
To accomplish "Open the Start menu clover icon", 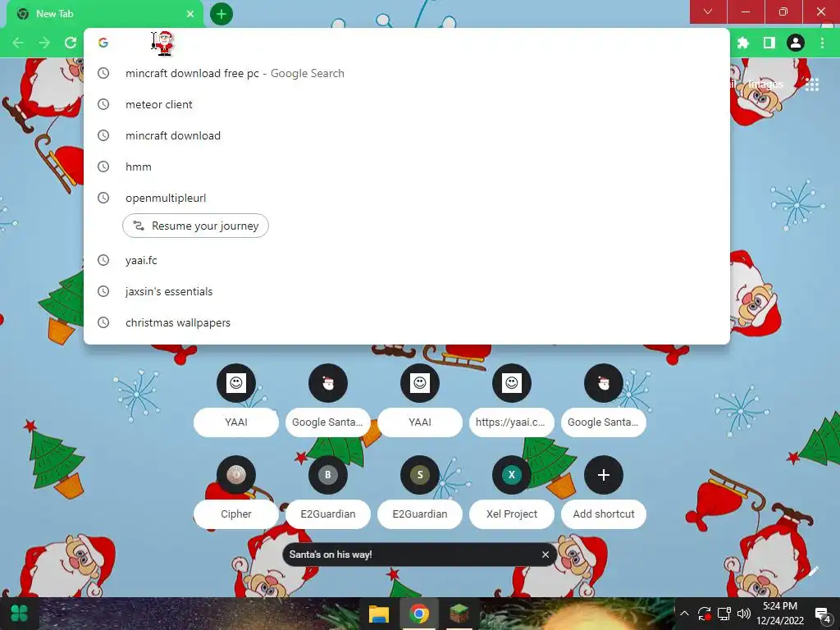I will [x=20, y=614].
